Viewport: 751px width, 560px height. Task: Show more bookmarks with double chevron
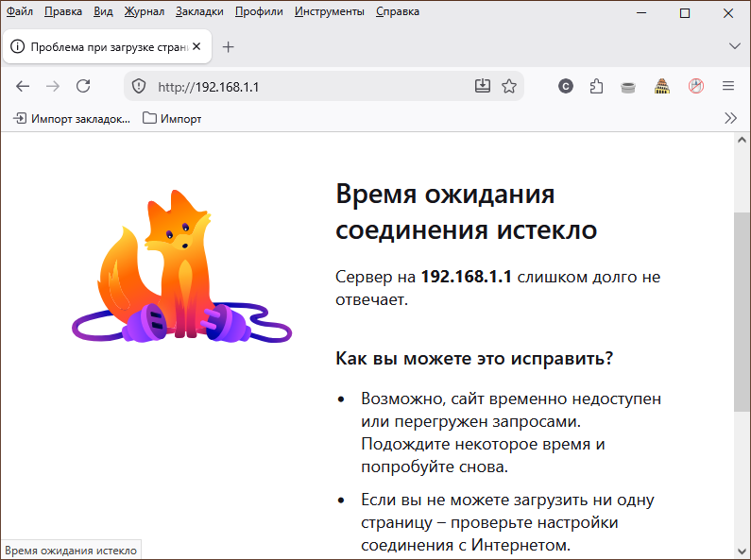point(730,118)
